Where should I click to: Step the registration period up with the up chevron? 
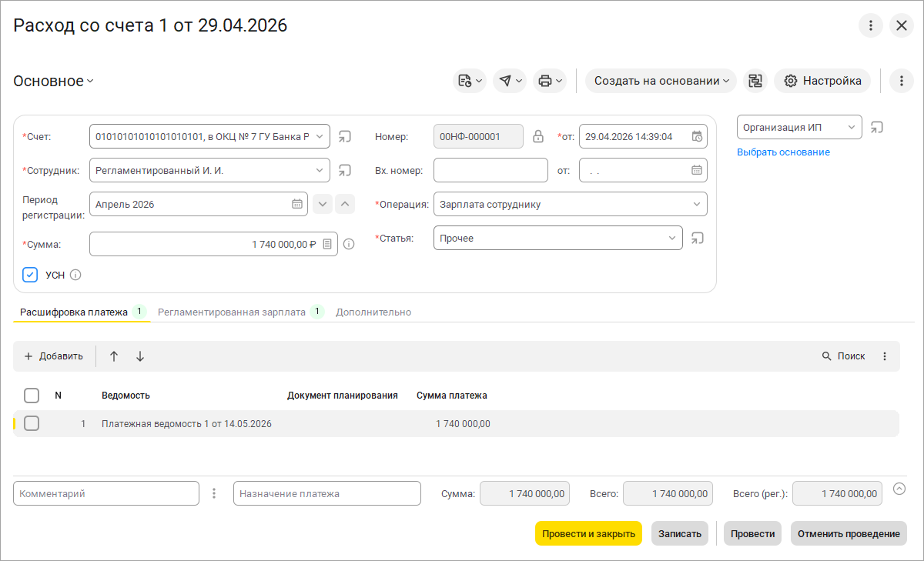pyautogui.click(x=346, y=204)
